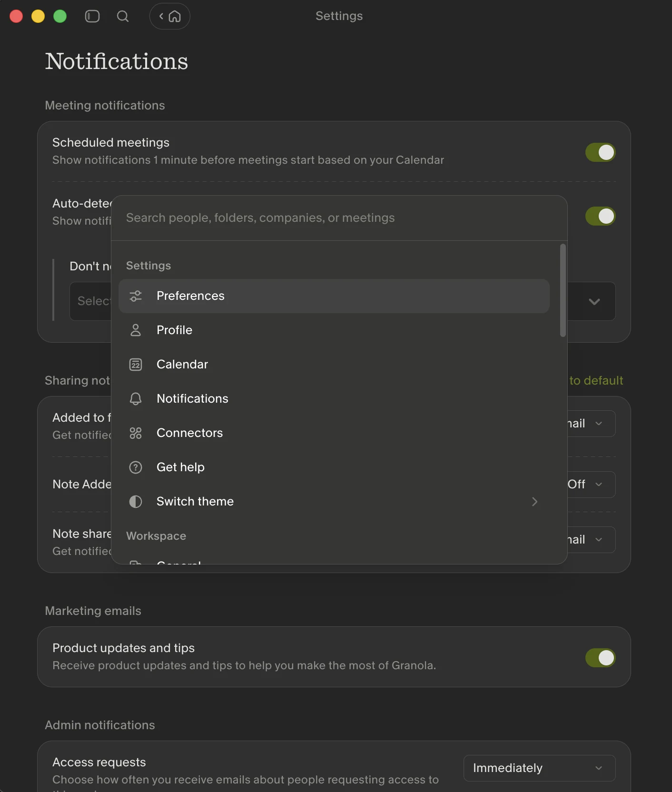This screenshot has height=792, width=672.
Task: Select Profile in command palette
Action: pos(334,330)
